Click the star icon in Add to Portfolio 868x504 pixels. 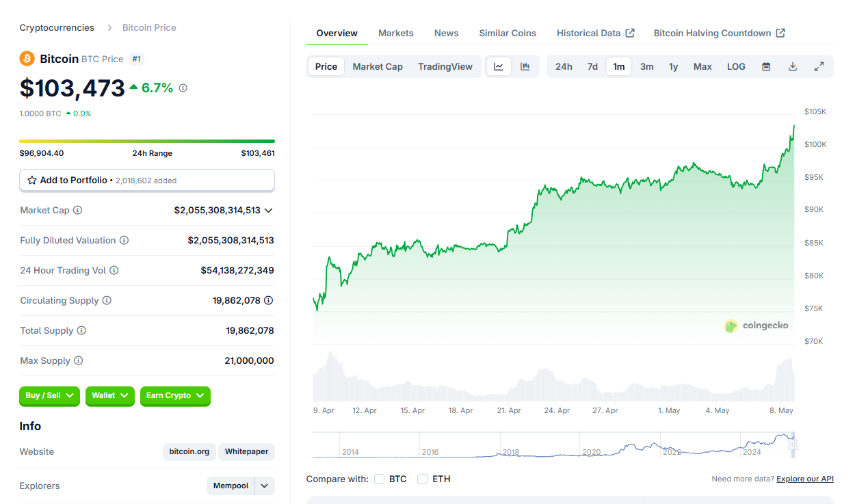pos(32,181)
